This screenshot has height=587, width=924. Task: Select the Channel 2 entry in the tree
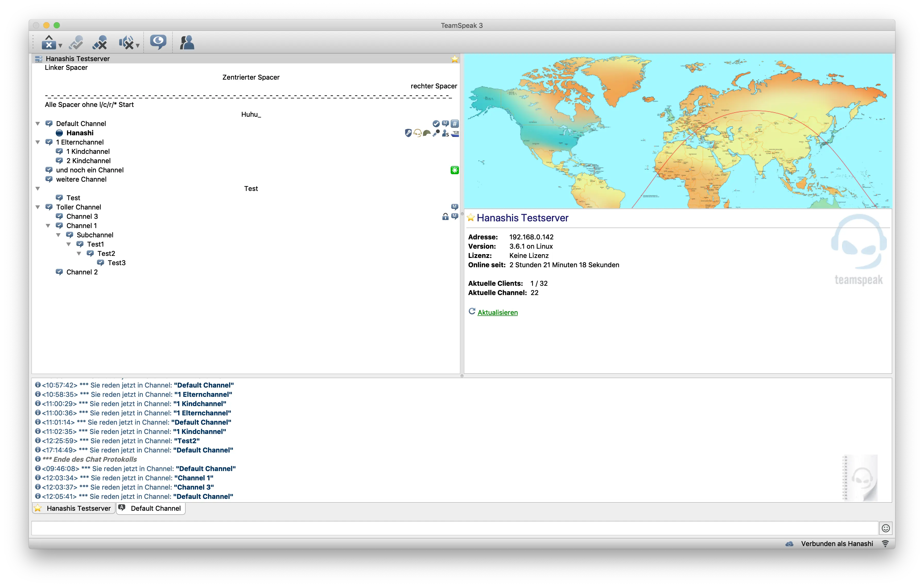pyautogui.click(x=82, y=272)
